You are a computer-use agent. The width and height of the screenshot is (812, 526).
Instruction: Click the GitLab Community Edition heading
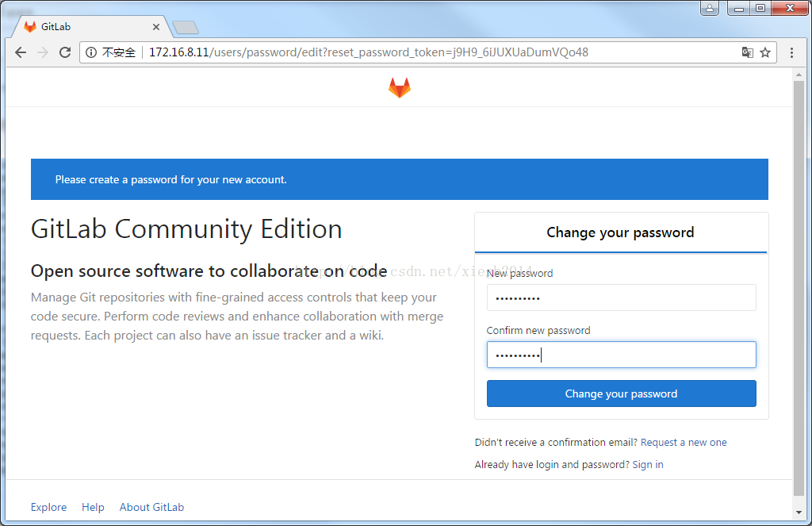pyautogui.click(x=186, y=229)
